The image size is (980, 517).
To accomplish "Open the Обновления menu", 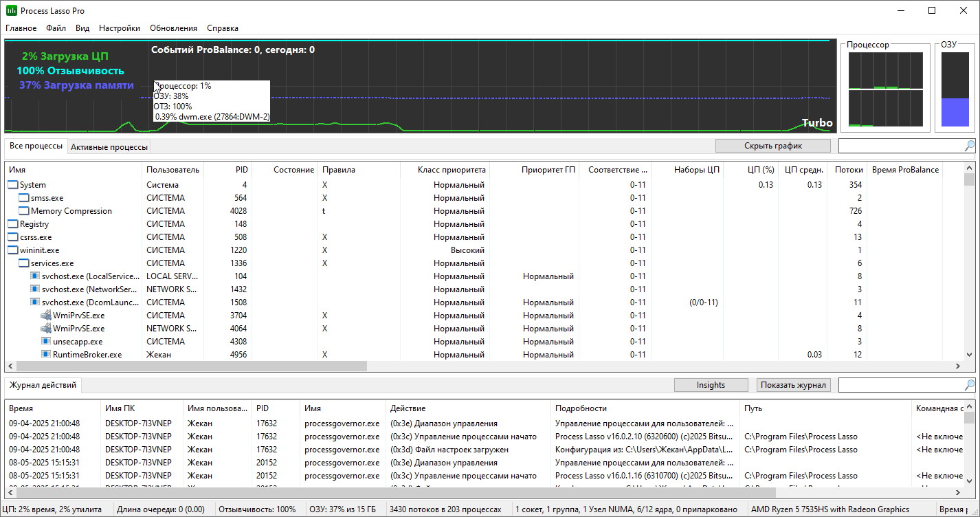I will click(x=173, y=28).
